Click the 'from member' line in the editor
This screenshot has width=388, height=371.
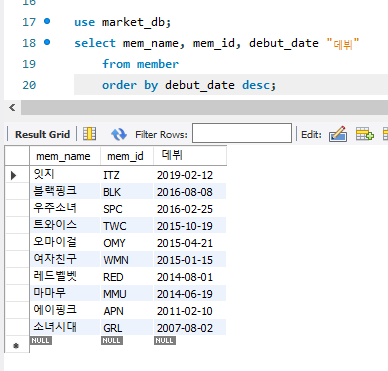coord(140,64)
